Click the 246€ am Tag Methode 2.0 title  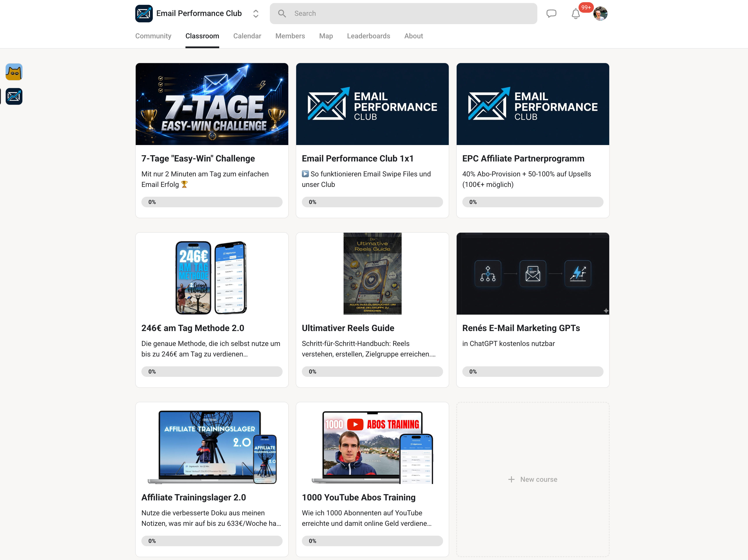pyautogui.click(x=193, y=328)
